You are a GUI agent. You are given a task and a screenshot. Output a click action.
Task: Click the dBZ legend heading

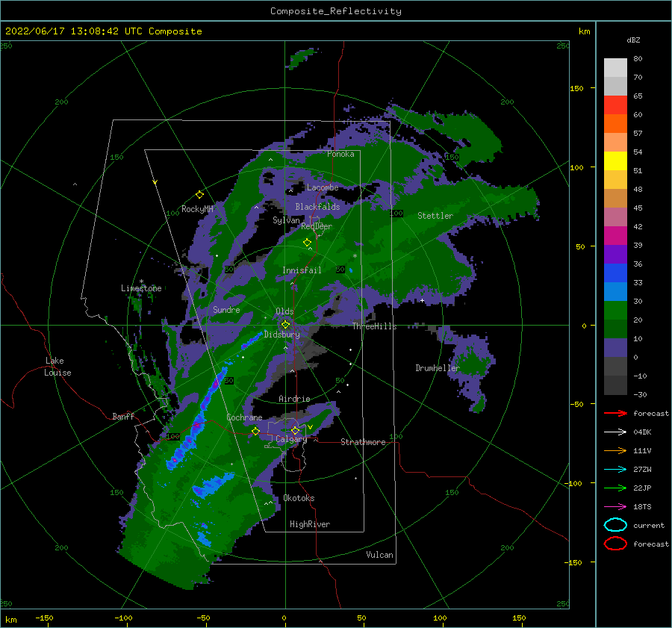point(633,40)
